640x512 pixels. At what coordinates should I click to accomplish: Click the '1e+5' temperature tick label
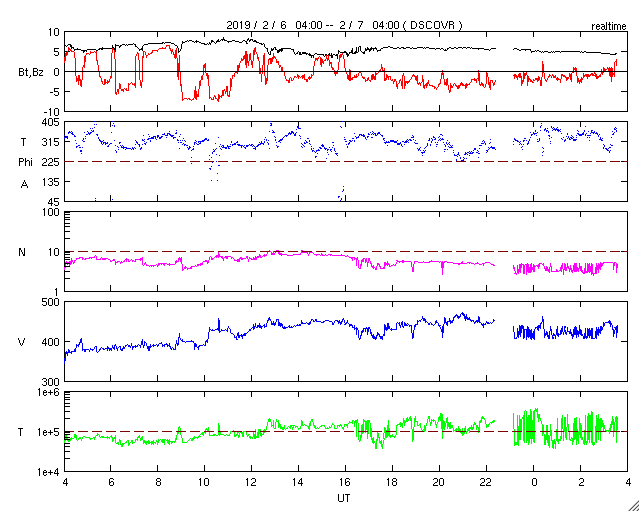[49, 432]
